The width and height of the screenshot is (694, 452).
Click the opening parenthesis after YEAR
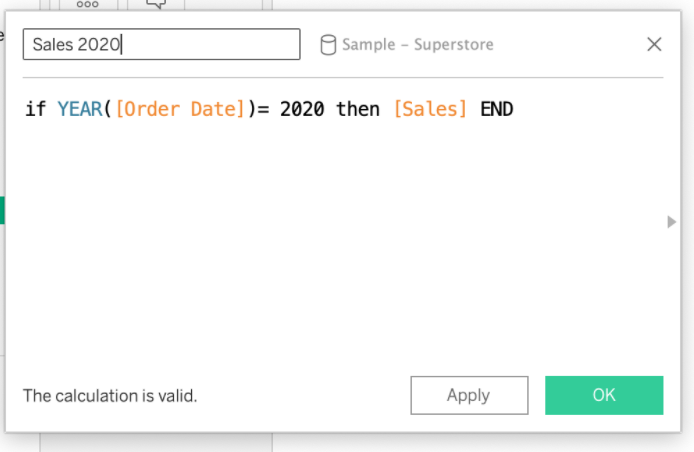click(x=108, y=109)
